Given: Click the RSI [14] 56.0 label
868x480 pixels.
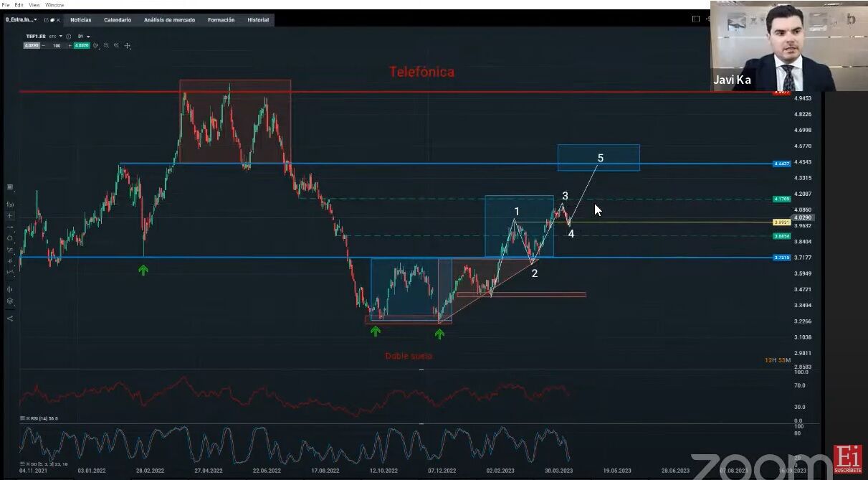Looking at the screenshot, I should pyautogui.click(x=44, y=418).
